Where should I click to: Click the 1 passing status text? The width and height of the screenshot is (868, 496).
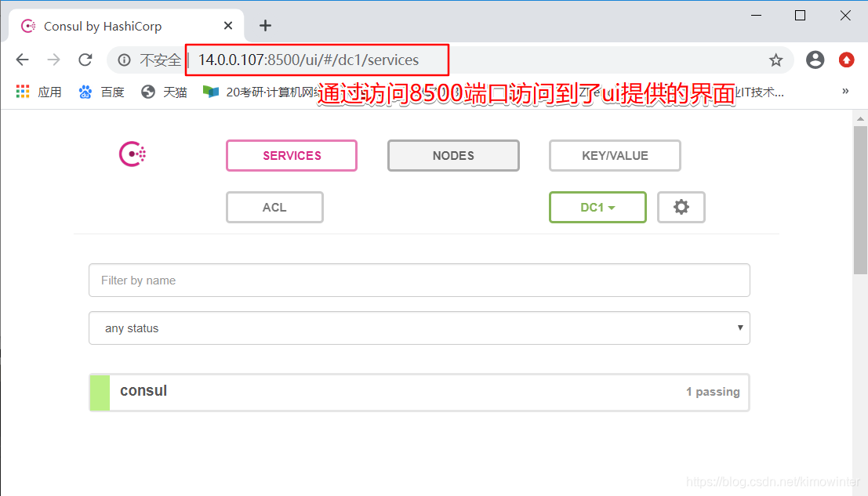(x=713, y=392)
